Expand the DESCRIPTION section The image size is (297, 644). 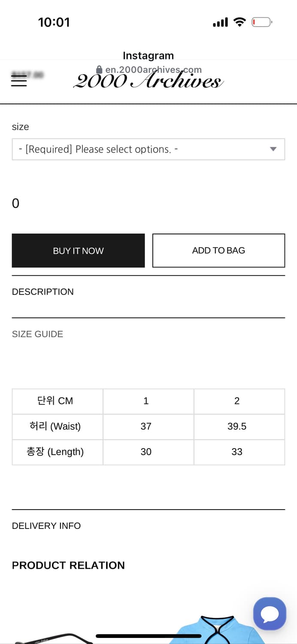coord(43,292)
